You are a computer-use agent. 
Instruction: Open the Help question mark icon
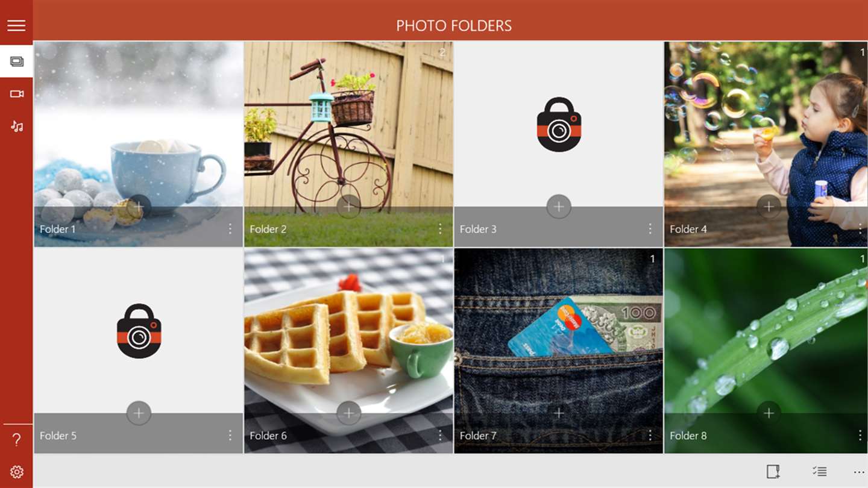(x=16, y=440)
